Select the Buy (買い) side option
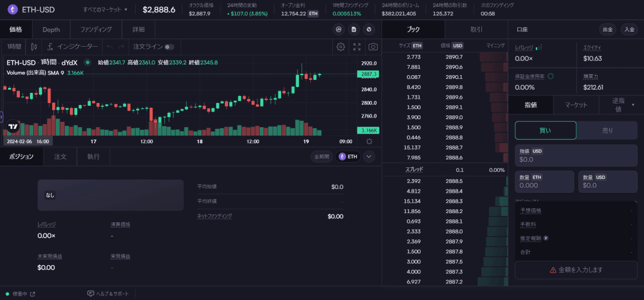The width and height of the screenshot is (644, 300). (x=545, y=130)
